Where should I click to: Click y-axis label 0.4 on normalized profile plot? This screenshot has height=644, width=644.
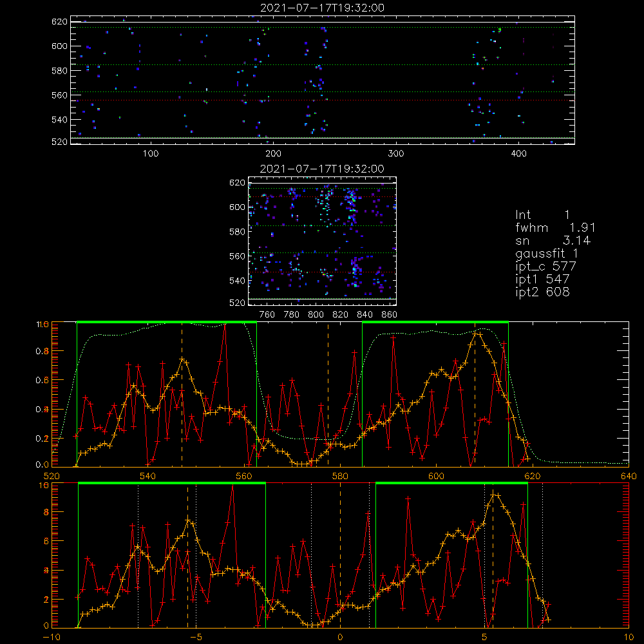tap(43, 410)
